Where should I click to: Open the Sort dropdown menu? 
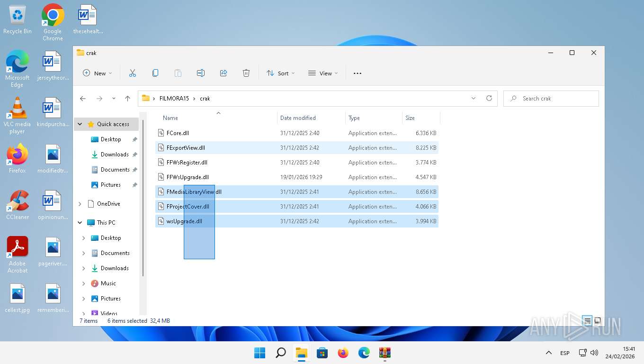(x=281, y=73)
